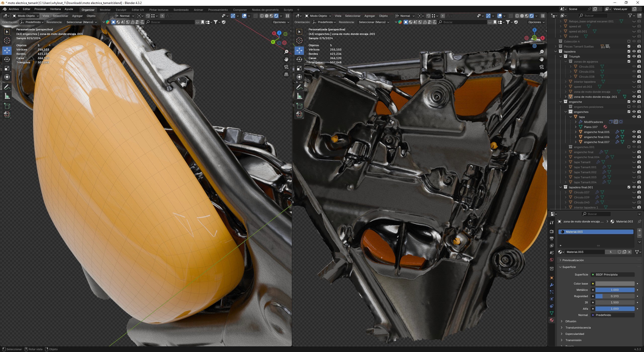Viewport: 644px width, 352px height.
Task: Open the Modifiers wrench properties tab
Action: (x=552, y=285)
